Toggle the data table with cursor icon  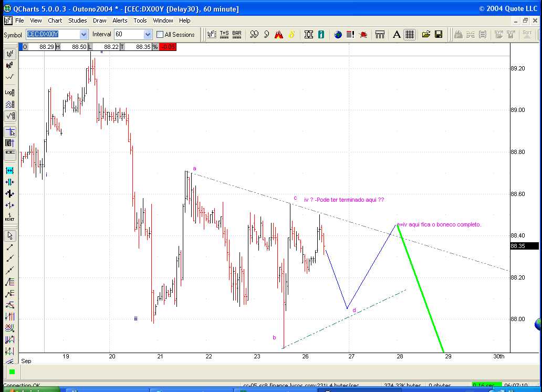pos(9,143)
